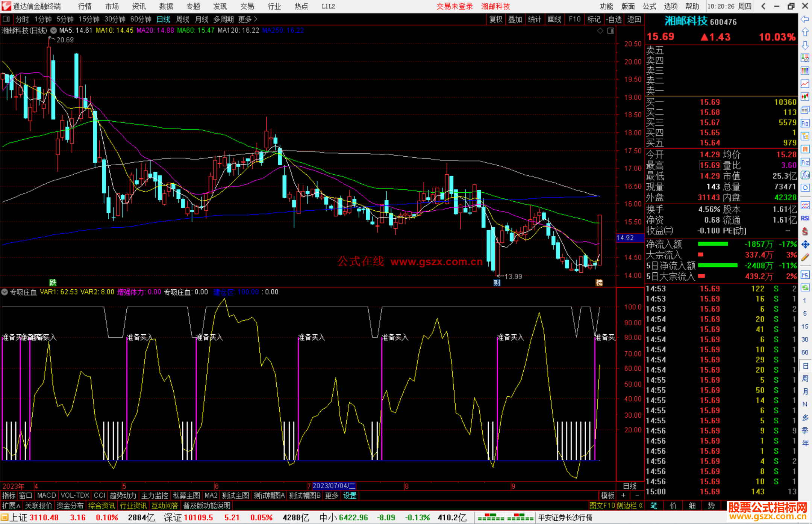Select the pencil drawing tool icon
The width and height of the screenshot is (812, 524).
click(x=805, y=258)
